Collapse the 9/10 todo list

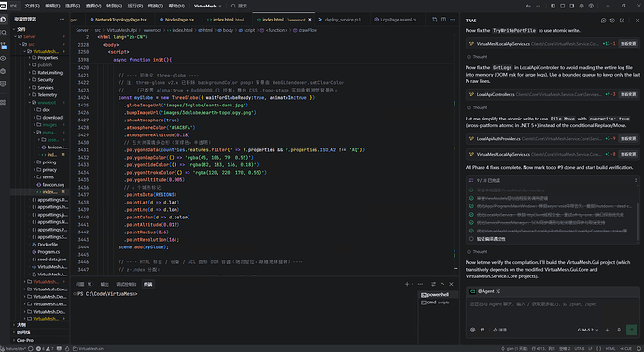636,180
